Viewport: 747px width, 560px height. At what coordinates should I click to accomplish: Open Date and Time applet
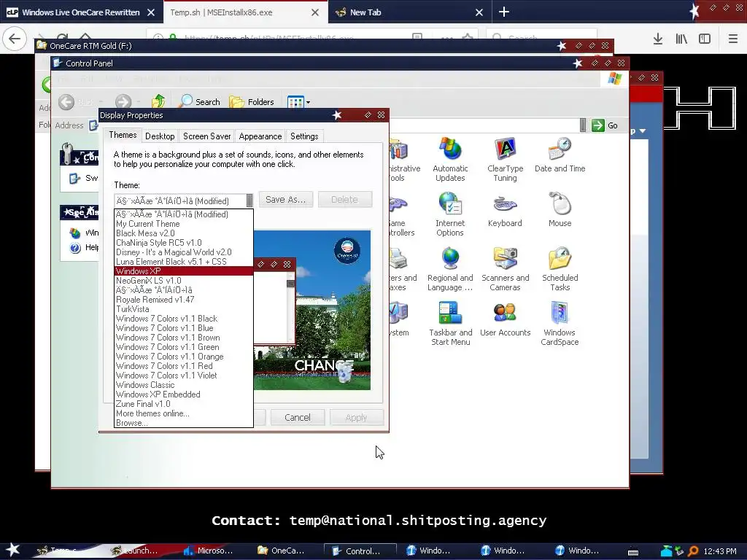pos(560,155)
